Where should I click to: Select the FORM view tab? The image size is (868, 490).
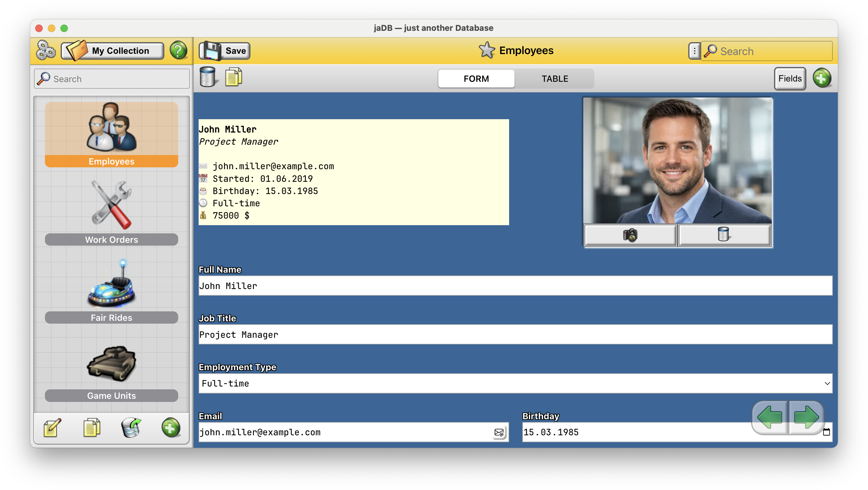[x=476, y=79]
